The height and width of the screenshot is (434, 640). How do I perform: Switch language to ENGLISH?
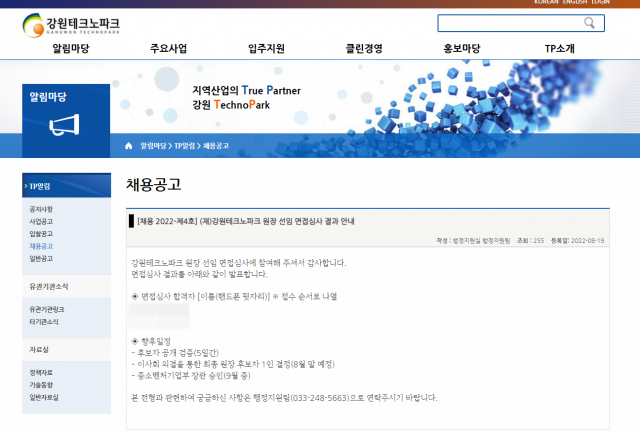pos(575,2)
